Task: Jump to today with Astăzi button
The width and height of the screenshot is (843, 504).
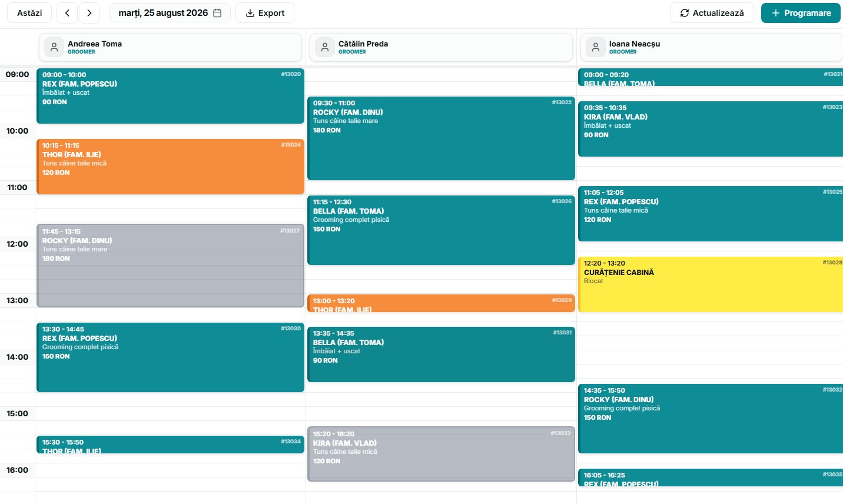Action: (29, 13)
